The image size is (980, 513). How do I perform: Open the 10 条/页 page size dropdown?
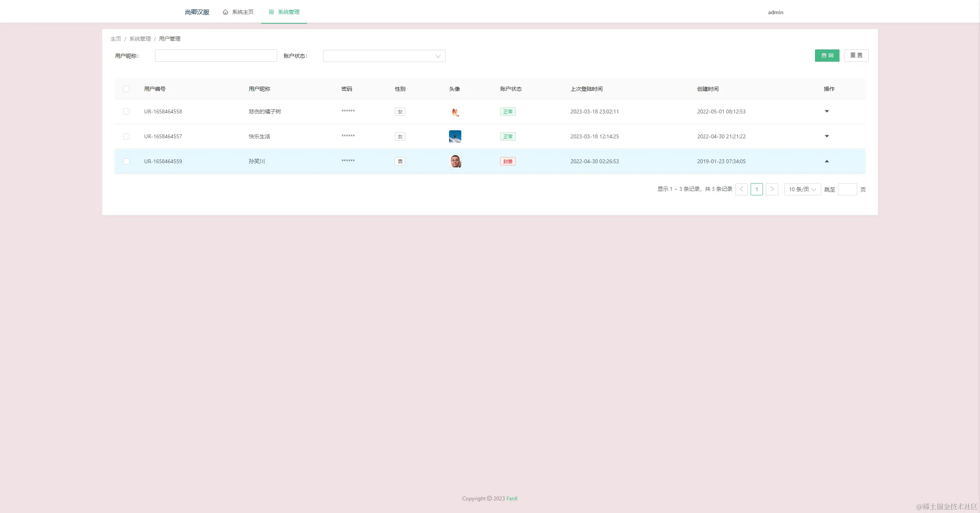point(802,189)
